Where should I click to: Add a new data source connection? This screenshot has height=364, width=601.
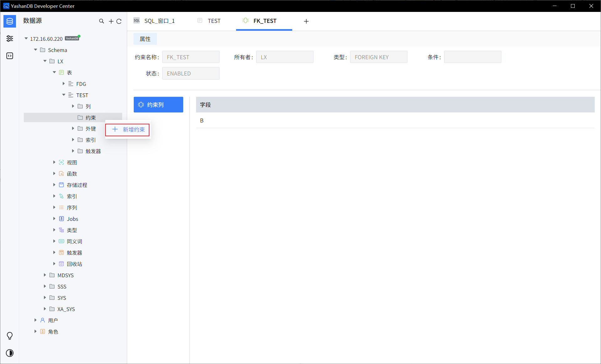point(111,21)
